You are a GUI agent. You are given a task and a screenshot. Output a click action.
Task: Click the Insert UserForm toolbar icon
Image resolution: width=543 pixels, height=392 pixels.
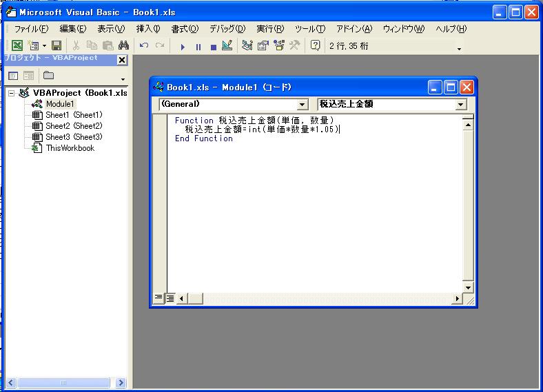(34, 45)
